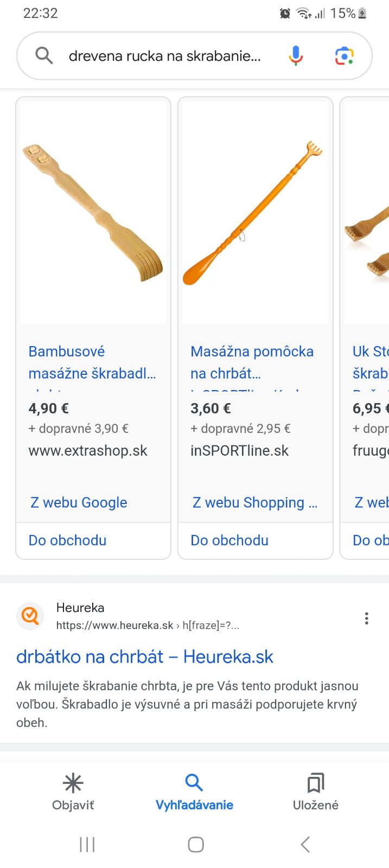This screenshot has height=868, width=389.
Task: Tap Do obchodu under inSPORTline.sk product
Action: (229, 540)
